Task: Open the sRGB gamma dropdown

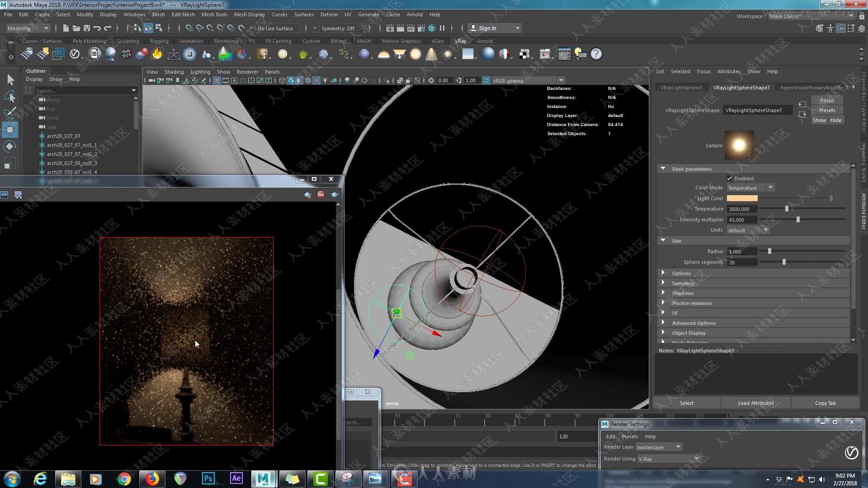Action: (528, 80)
